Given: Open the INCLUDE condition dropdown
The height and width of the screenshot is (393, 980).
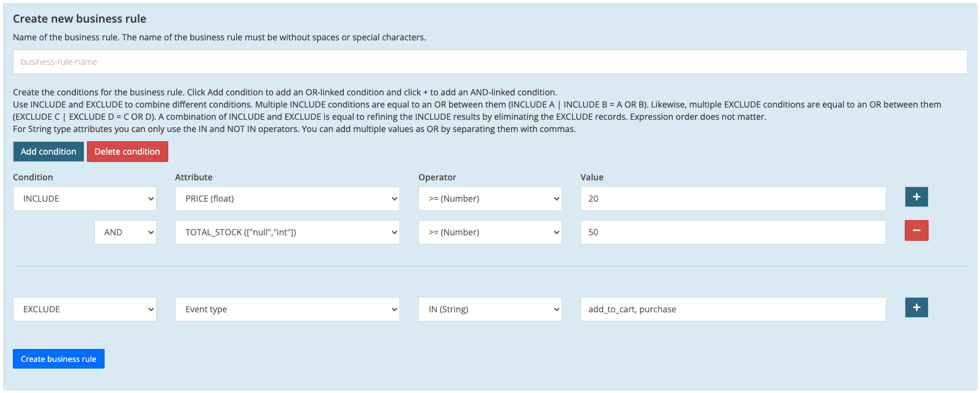Looking at the screenshot, I should tap(84, 199).
